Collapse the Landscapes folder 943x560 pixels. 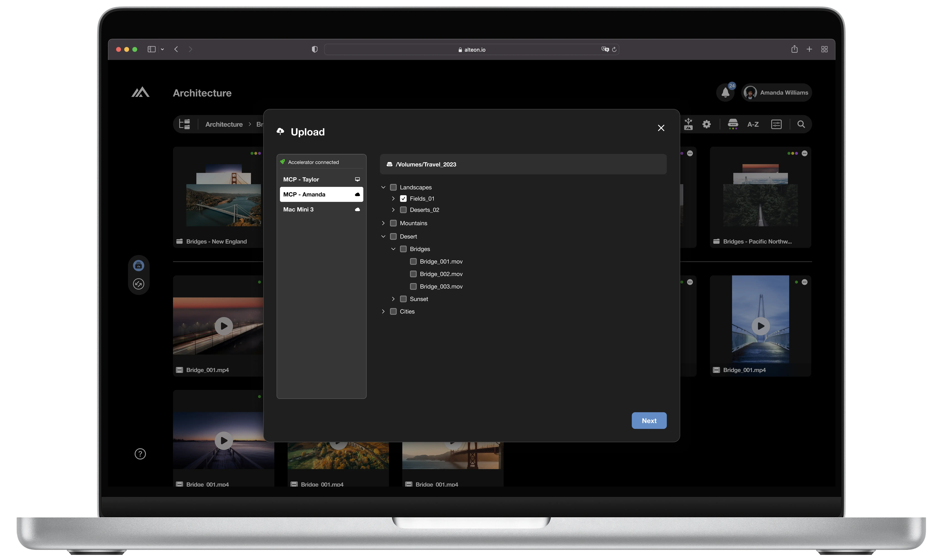click(x=383, y=187)
